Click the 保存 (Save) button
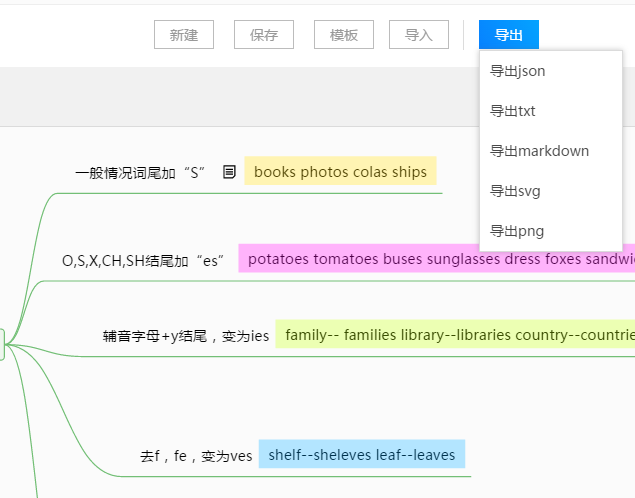This screenshot has height=498, width=635. (264, 35)
